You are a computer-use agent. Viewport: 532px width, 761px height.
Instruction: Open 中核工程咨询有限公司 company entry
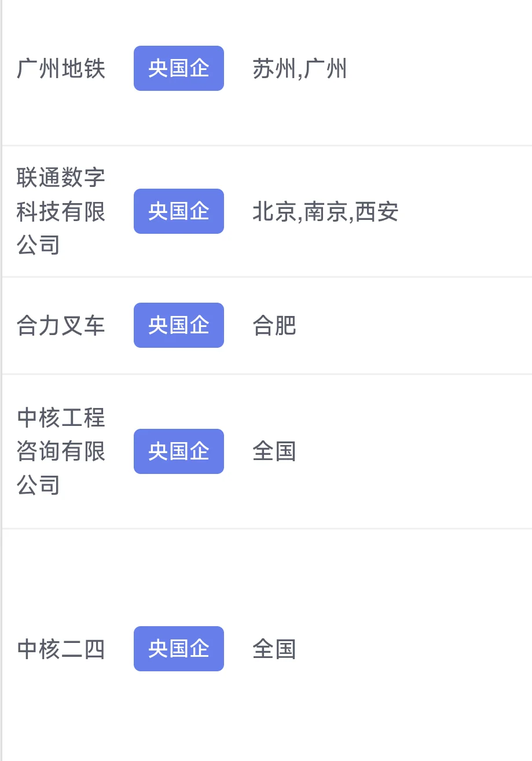[x=61, y=451]
